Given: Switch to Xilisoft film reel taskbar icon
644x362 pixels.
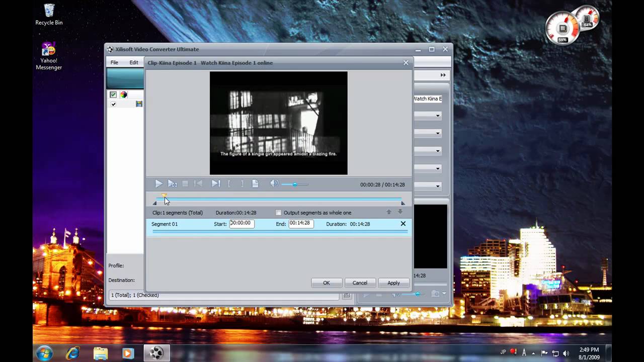Looking at the screenshot, I should [x=156, y=353].
